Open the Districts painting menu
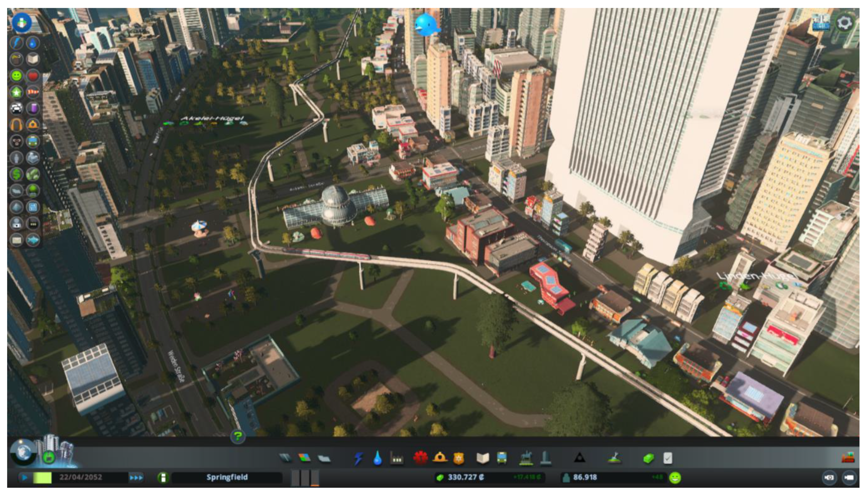 (x=324, y=459)
